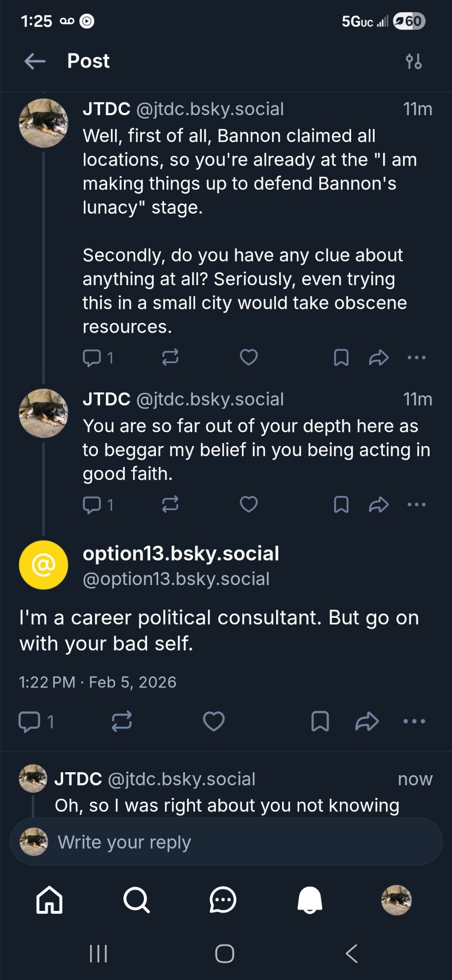
Task: Like the option13 career political consultant post
Action: click(214, 721)
